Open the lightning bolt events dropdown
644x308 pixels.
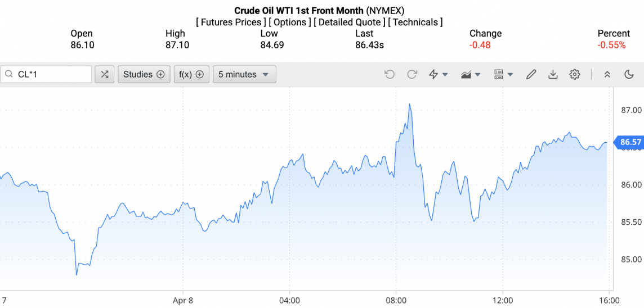[439, 74]
